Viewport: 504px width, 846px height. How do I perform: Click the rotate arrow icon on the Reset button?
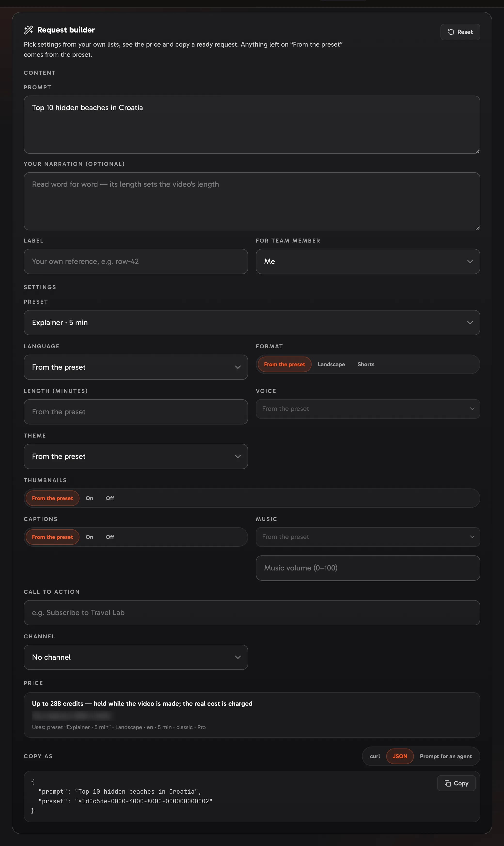click(x=451, y=32)
